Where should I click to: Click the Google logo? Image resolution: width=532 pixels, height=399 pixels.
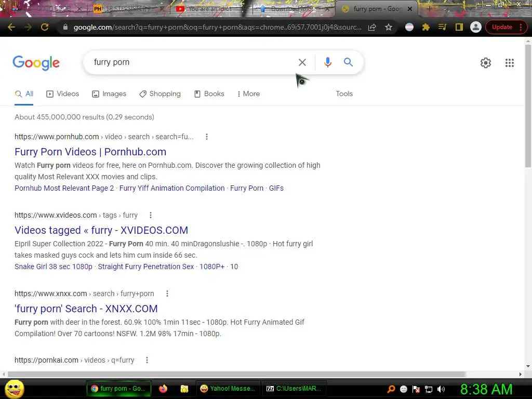[x=36, y=63]
